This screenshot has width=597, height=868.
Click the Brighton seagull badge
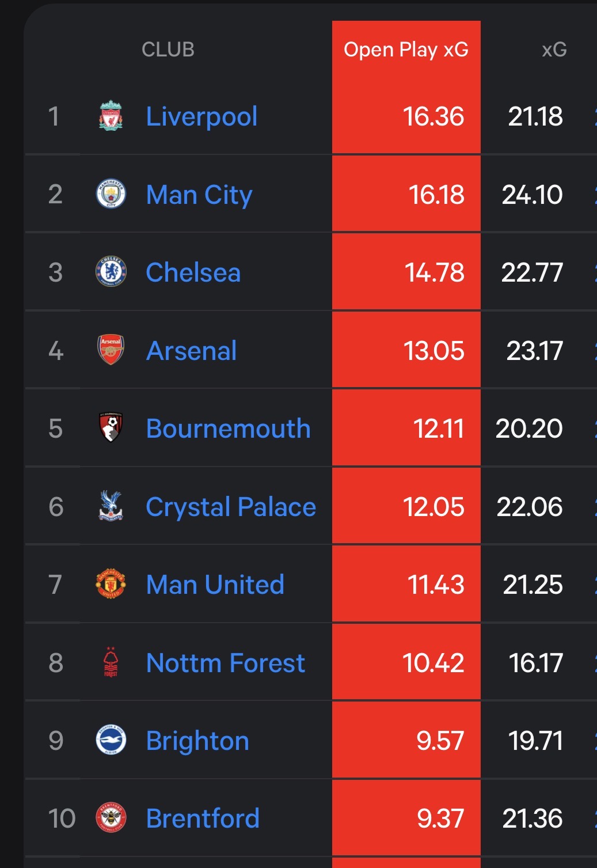[111, 740]
